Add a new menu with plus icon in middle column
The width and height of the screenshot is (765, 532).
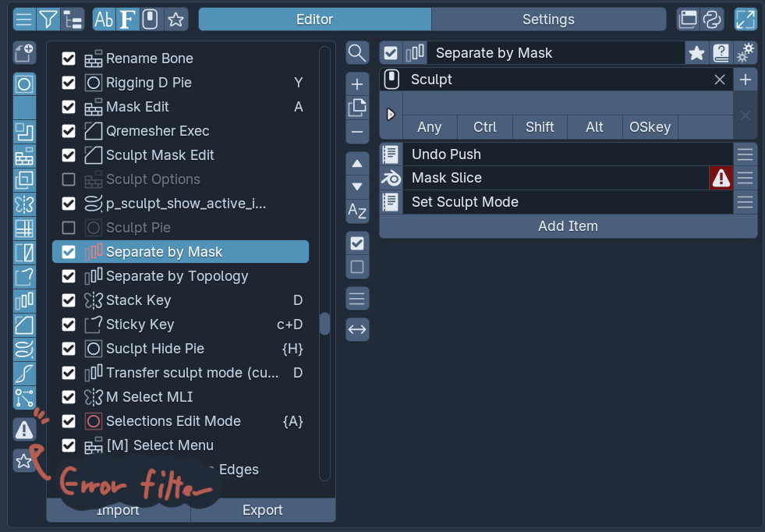357,84
